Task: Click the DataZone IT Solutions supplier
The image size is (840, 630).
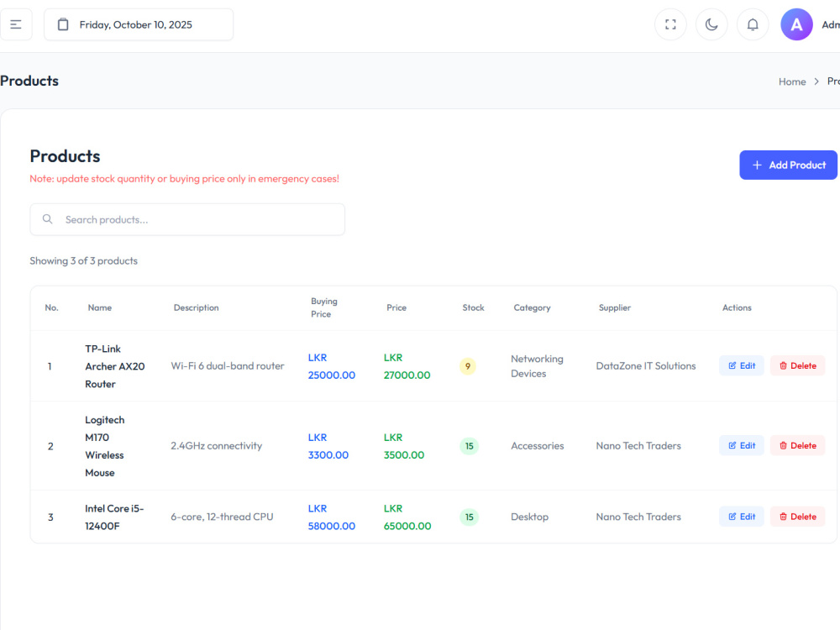Action: [x=645, y=366]
